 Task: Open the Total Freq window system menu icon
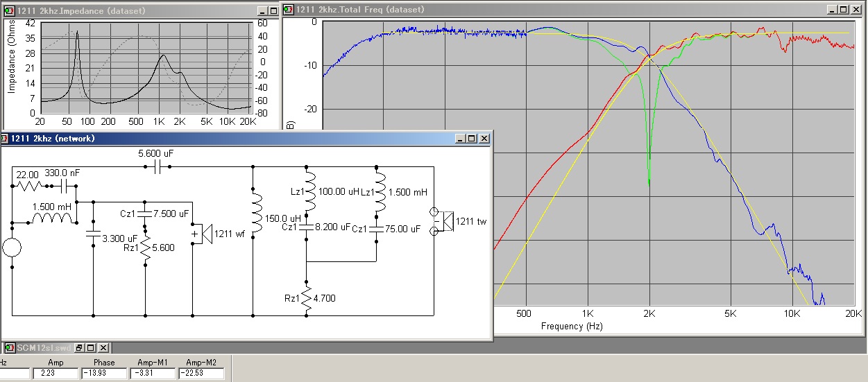288,10
